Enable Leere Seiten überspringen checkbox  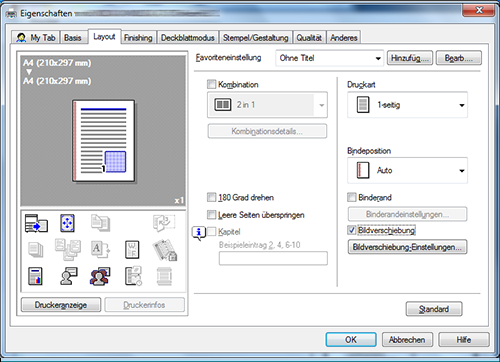pos(211,215)
